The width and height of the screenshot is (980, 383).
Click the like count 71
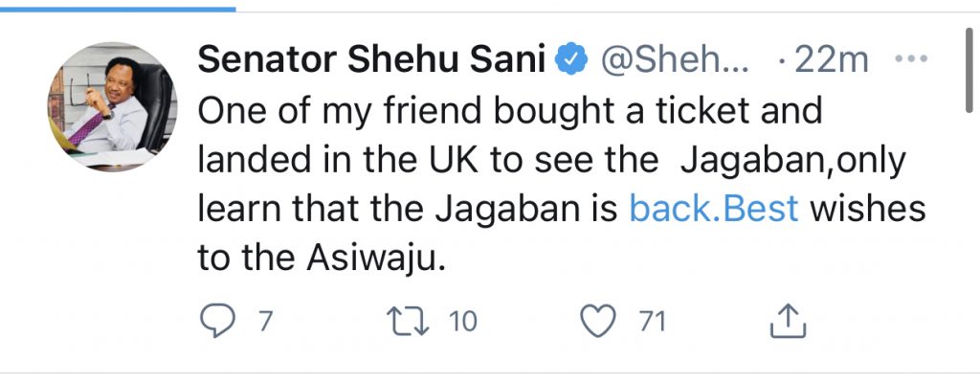652,321
